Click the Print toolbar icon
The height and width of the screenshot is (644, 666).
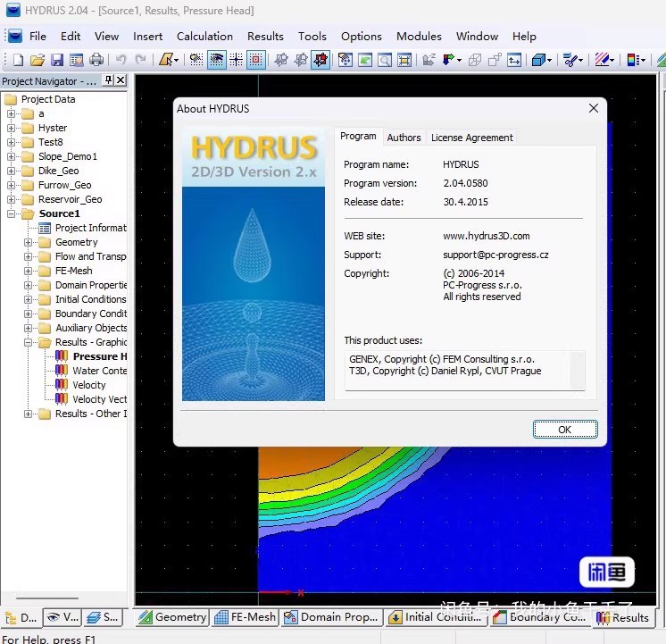(x=96, y=60)
